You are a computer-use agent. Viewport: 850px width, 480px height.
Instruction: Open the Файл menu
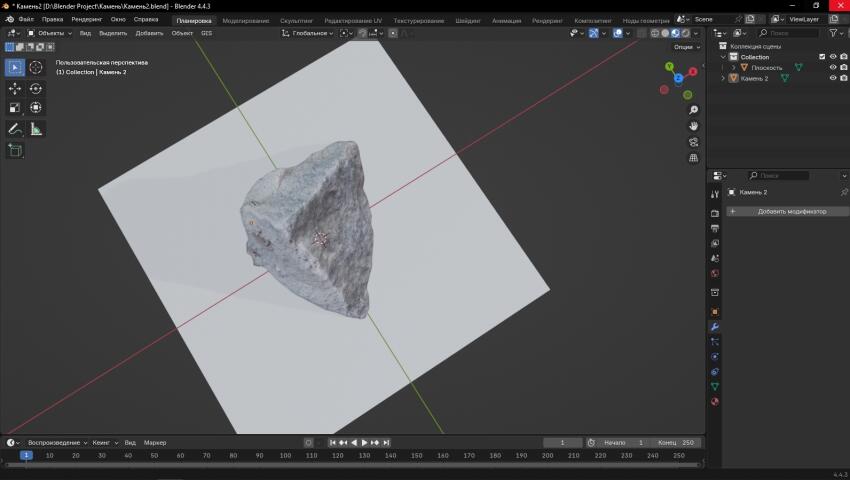25,19
